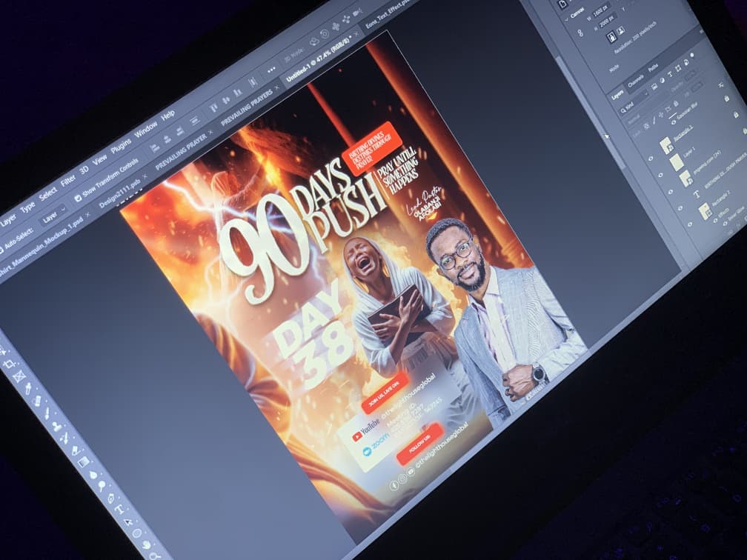Screen dimensions: 747x560
Task: Hide Layer 1 with its eye icon
Action: tap(660, 175)
